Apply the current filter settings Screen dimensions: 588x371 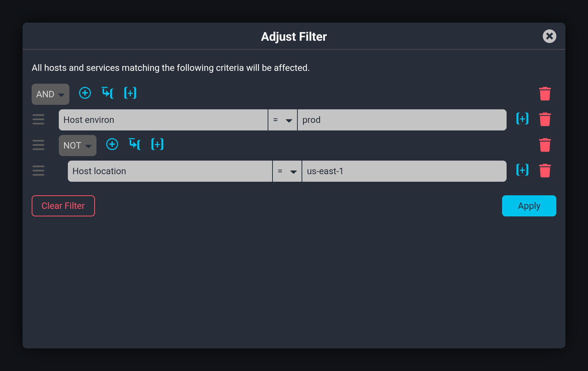pyautogui.click(x=529, y=206)
